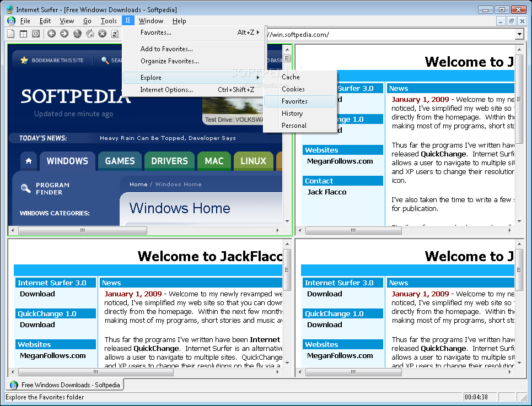Click the IE menu in menu bar
The width and height of the screenshot is (532, 406).
tap(128, 21)
